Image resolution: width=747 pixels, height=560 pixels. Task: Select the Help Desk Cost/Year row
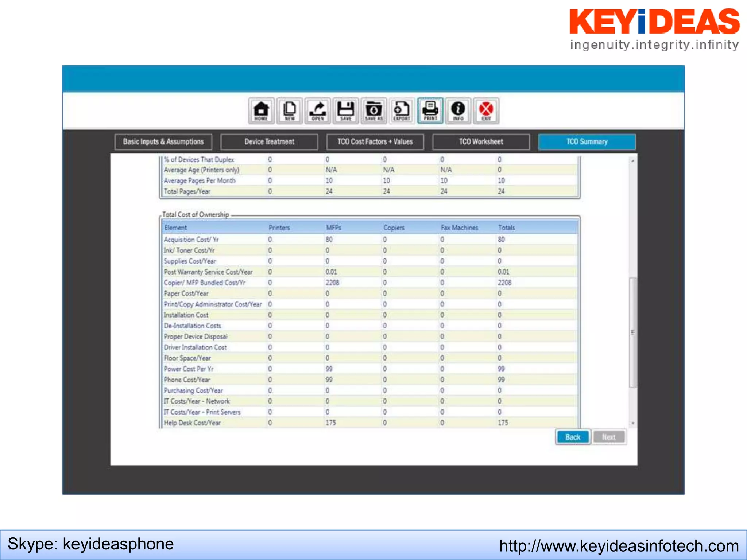point(370,423)
